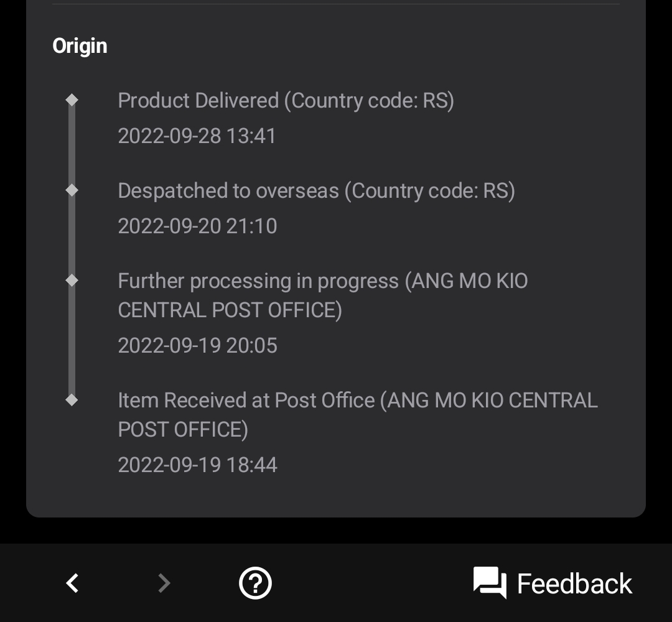The image size is (672, 622).
Task: Select the Despatched to overseas diamond marker
Action: click(72, 190)
